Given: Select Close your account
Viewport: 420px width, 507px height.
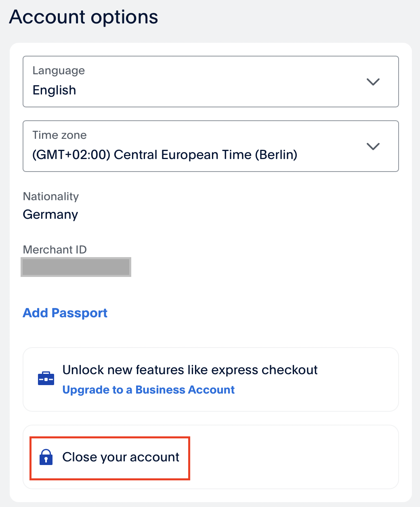Looking at the screenshot, I should 120,457.
